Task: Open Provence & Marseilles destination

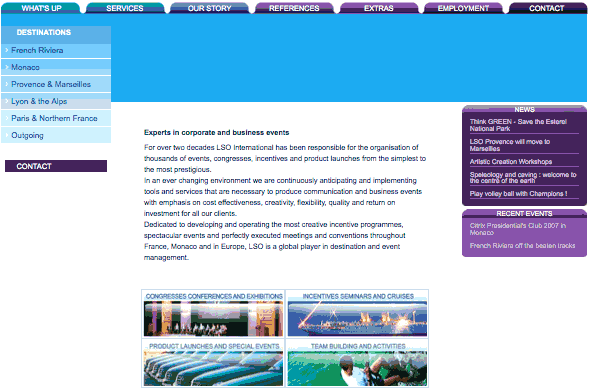Action: click(56, 84)
